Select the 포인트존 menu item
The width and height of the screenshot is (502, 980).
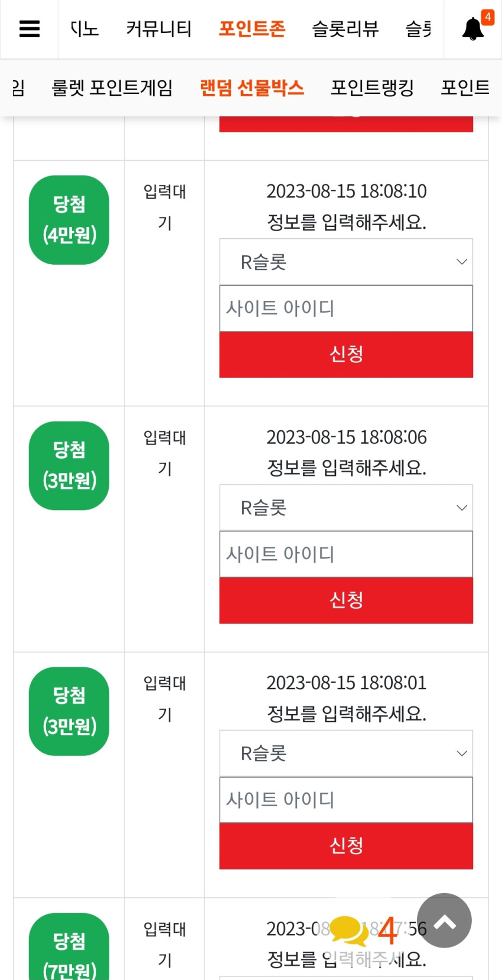point(252,29)
